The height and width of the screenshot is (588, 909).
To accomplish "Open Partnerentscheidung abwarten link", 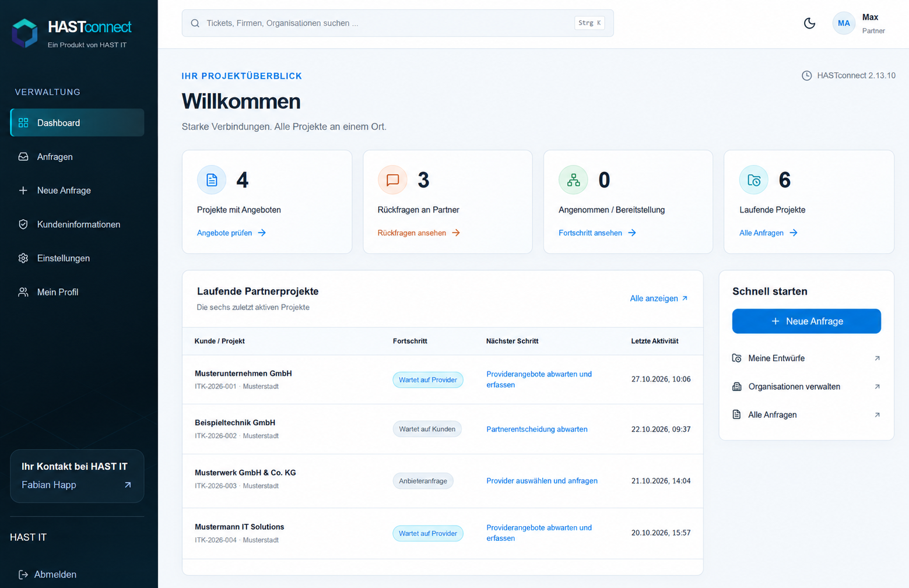I will click(x=537, y=429).
